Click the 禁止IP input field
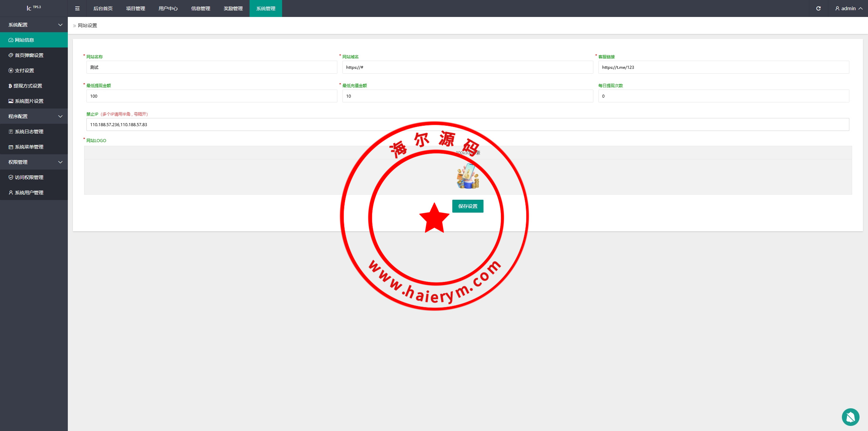The image size is (868, 431). pos(468,124)
